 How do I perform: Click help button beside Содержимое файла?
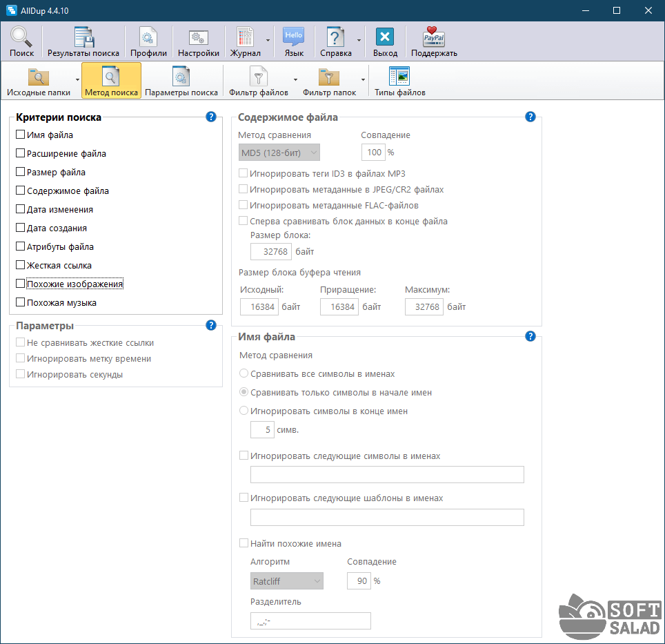coord(530,117)
